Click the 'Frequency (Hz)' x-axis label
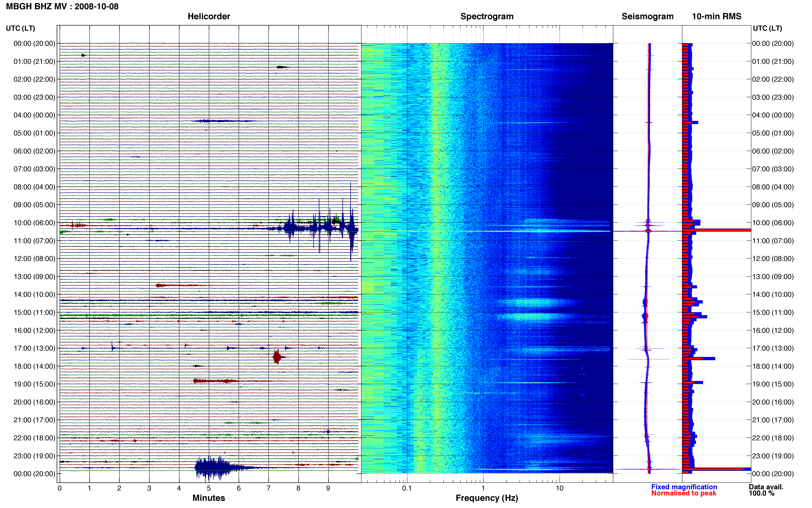This screenshot has height=508, width=812. tap(487, 498)
